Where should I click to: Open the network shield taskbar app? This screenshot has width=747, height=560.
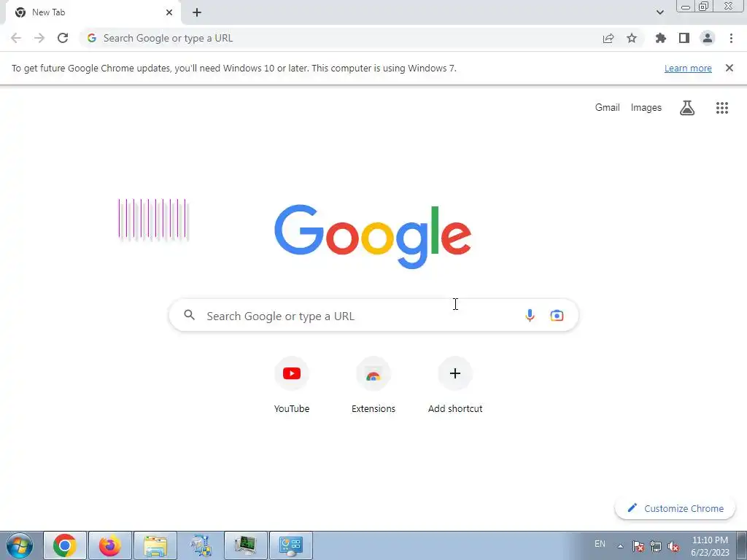201,545
